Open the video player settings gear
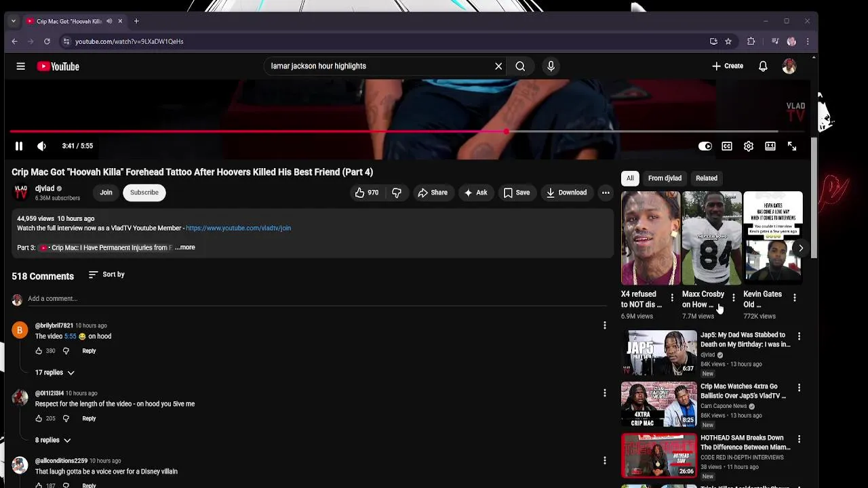Viewport: 868px width, 488px height. coord(749,146)
